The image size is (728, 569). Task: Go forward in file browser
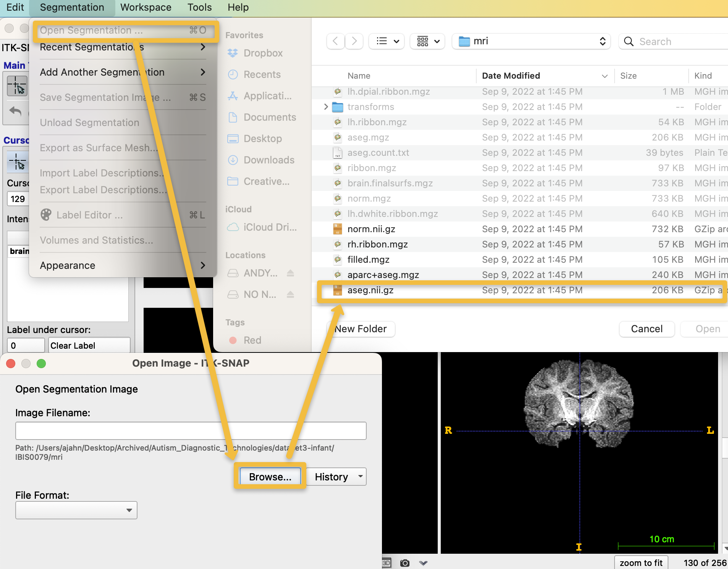pyautogui.click(x=354, y=41)
